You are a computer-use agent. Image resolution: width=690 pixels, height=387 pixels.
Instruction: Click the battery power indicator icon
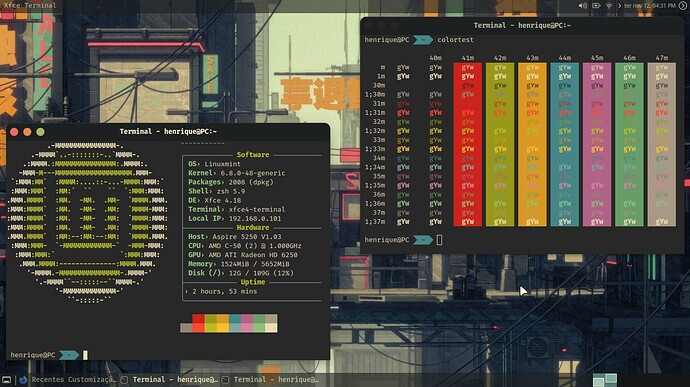596,6
